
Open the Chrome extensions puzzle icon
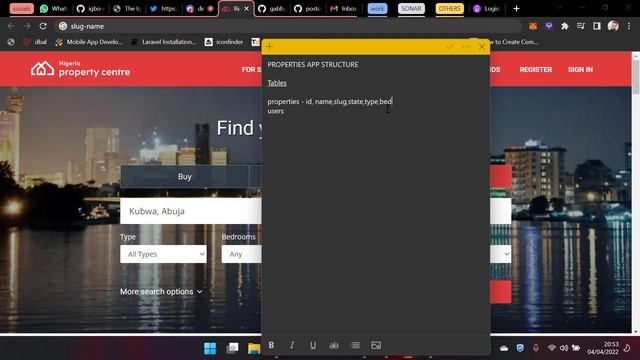(565, 26)
